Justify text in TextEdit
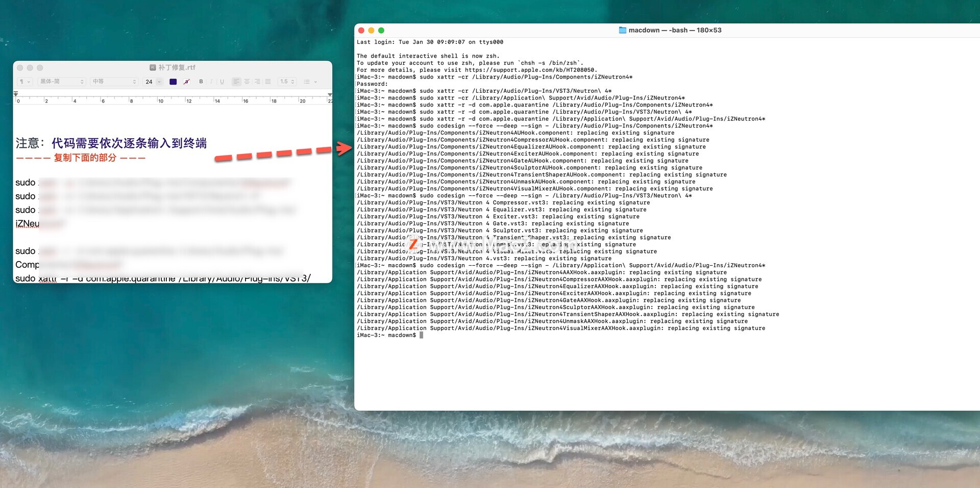Screen dimensions: 980x488 tap(268, 82)
